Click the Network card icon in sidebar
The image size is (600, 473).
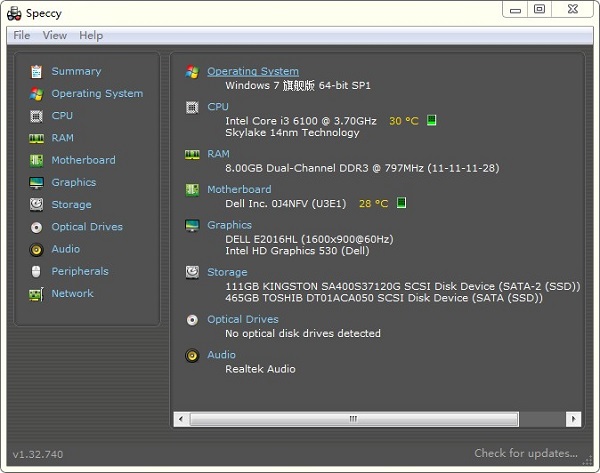[x=36, y=294]
